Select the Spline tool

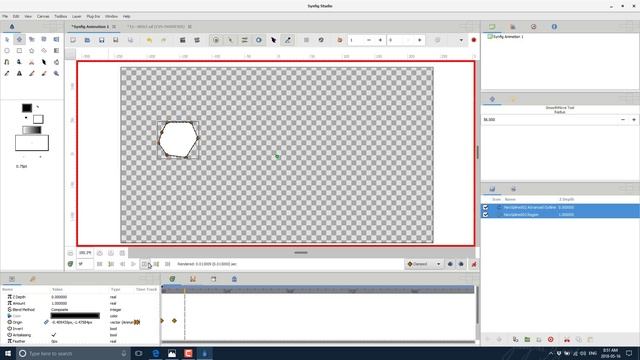coord(7,62)
